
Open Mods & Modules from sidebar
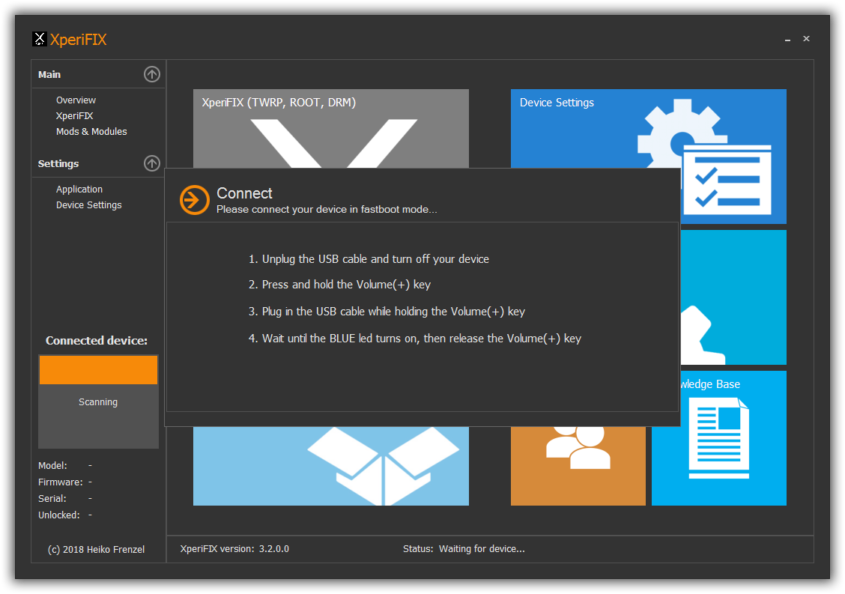[91, 132]
